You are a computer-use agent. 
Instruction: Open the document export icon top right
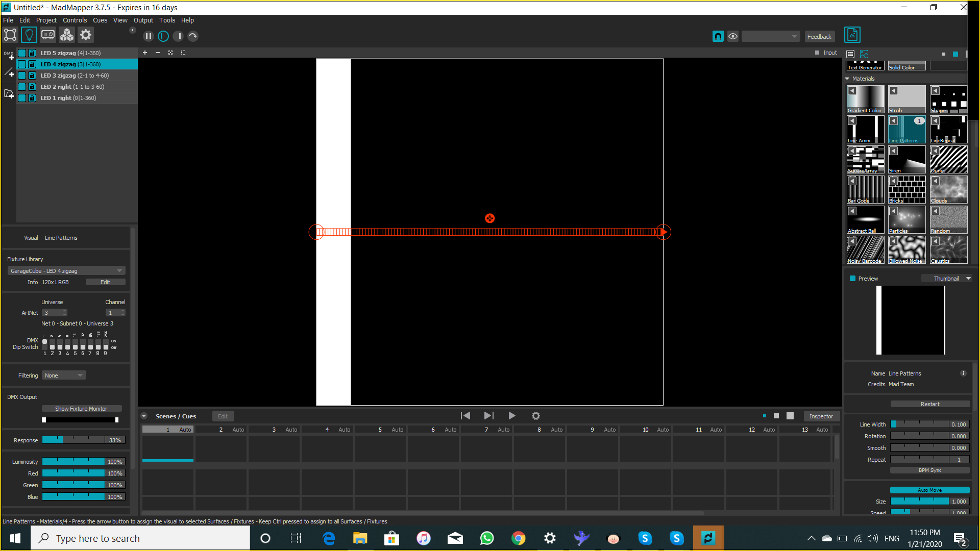(852, 35)
